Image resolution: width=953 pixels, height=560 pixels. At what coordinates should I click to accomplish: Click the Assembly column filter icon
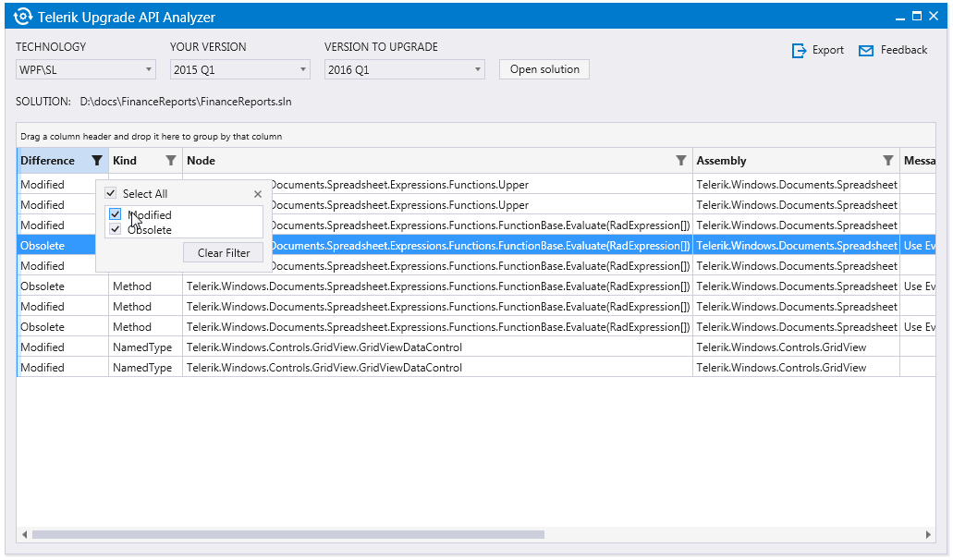tap(888, 161)
